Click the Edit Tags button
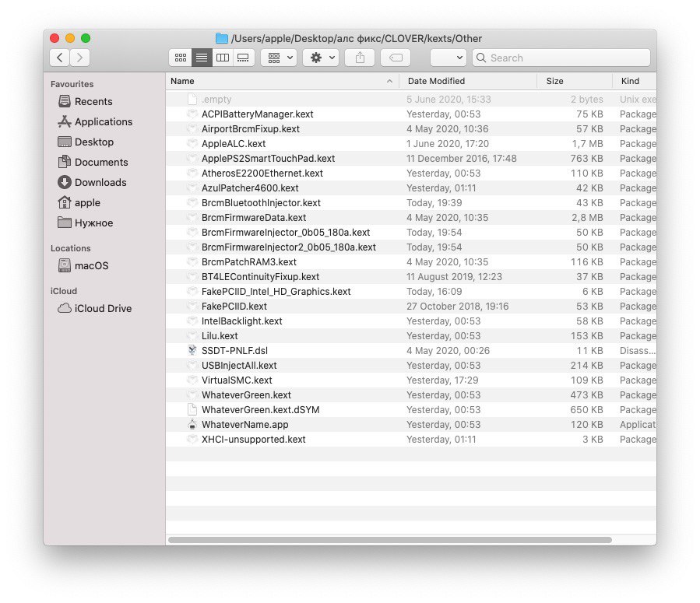Screen dimensions: 700x603 [396, 58]
